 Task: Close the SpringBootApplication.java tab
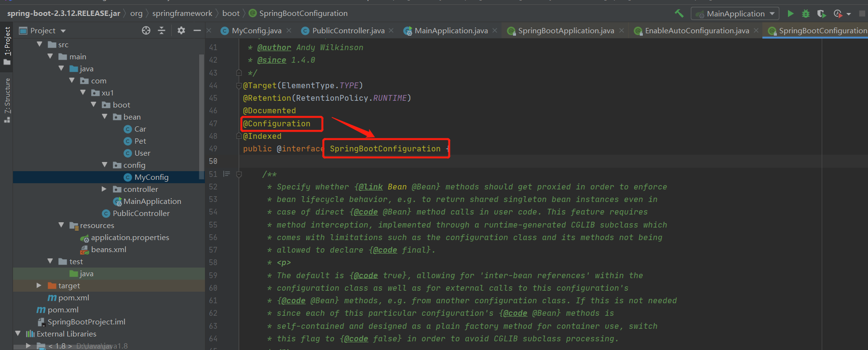[622, 30]
